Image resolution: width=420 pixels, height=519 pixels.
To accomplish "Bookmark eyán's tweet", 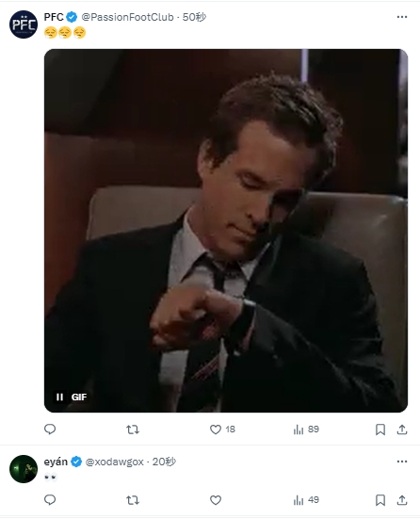I will click(380, 500).
